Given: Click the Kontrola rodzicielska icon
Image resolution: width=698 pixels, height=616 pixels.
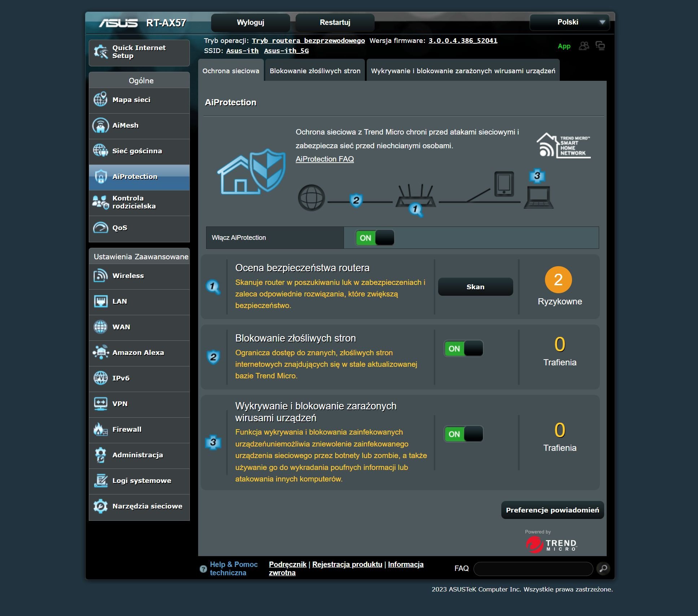Looking at the screenshot, I should click(x=100, y=202).
